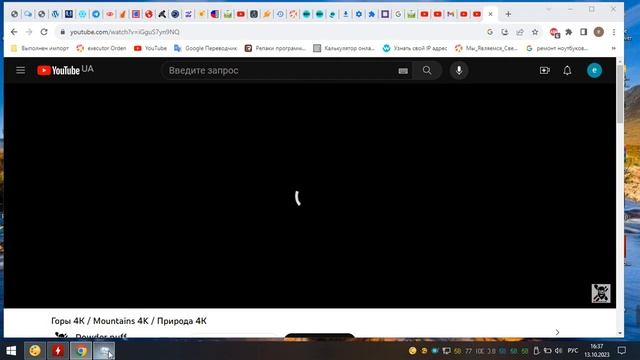The image size is (640, 360).
Task: Open 'Мы_Являемся_Све...' bookmark
Action: pos(487,48)
